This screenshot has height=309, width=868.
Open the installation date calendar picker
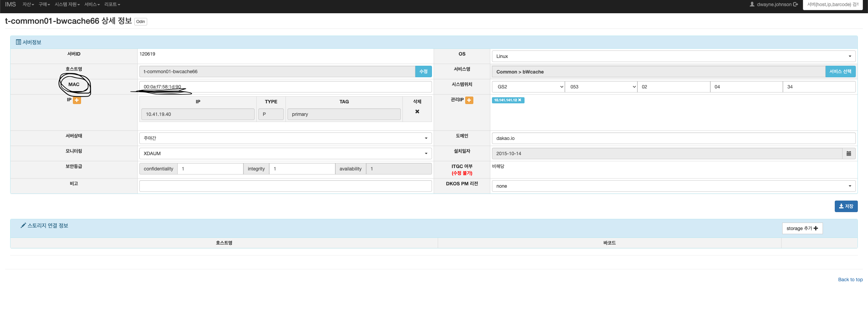point(849,153)
